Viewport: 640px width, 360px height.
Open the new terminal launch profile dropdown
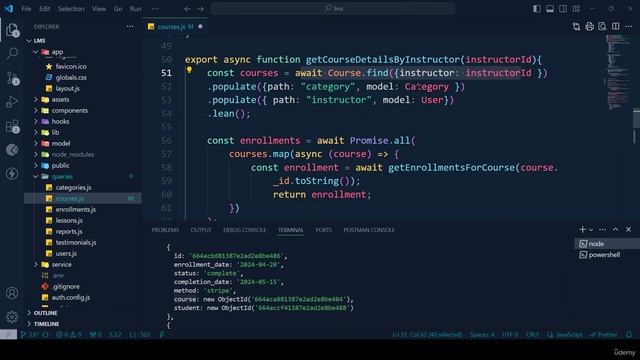click(591, 230)
